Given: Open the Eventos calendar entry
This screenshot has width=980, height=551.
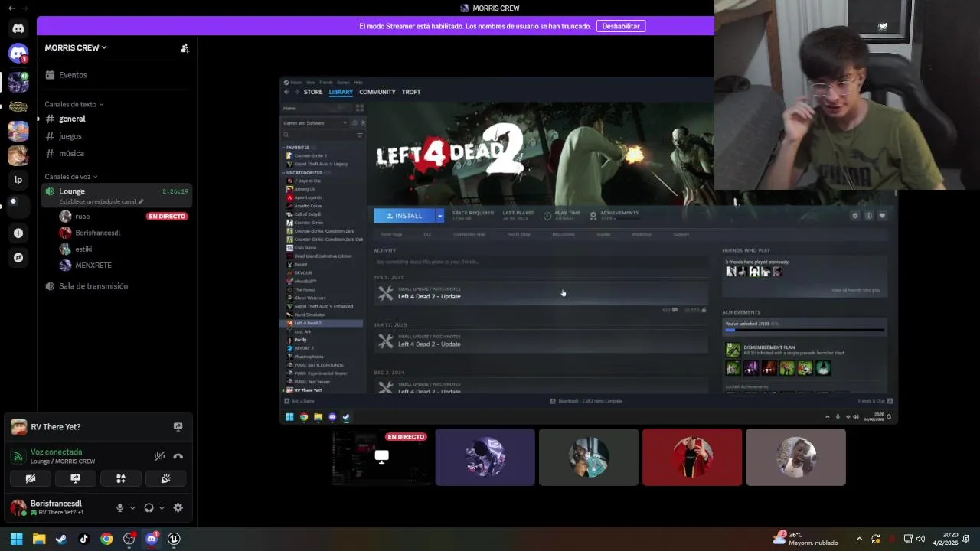Looking at the screenshot, I should click(116, 75).
